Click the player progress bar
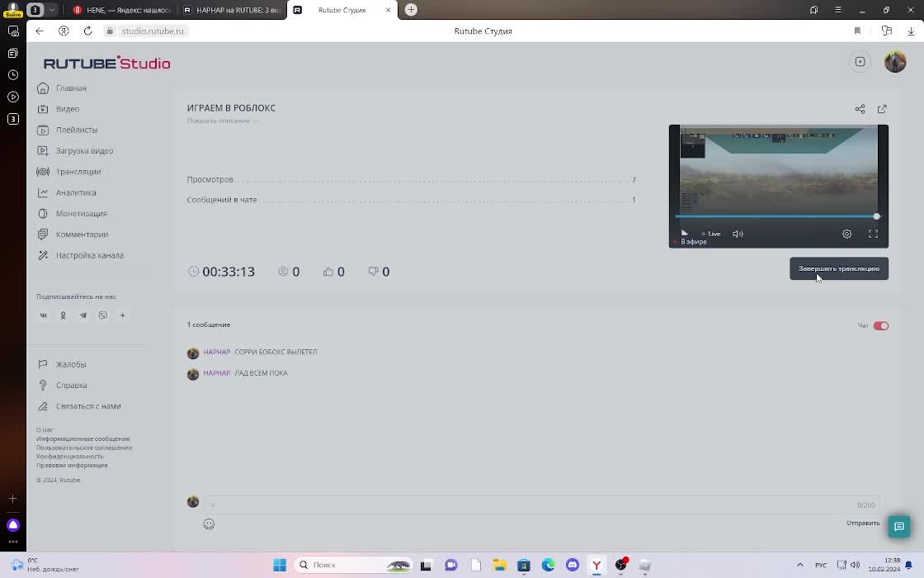This screenshot has width=924, height=578. 776,216
